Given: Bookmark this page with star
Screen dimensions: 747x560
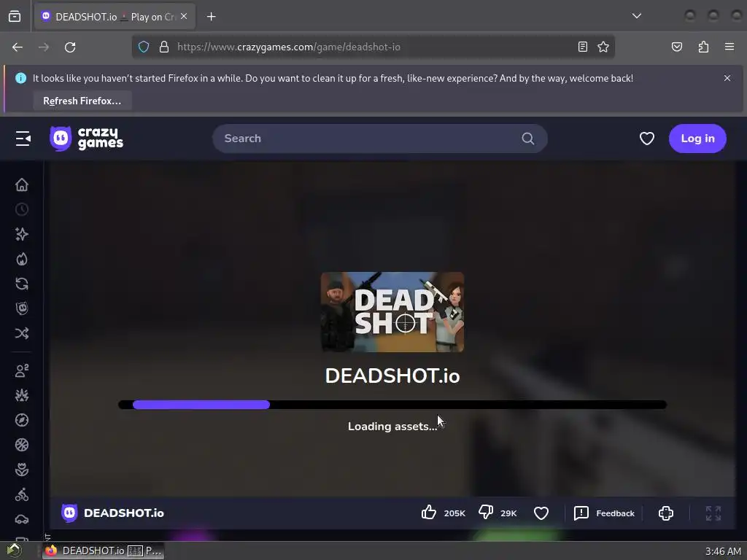Looking at the screenshot, I should point(603,47).
